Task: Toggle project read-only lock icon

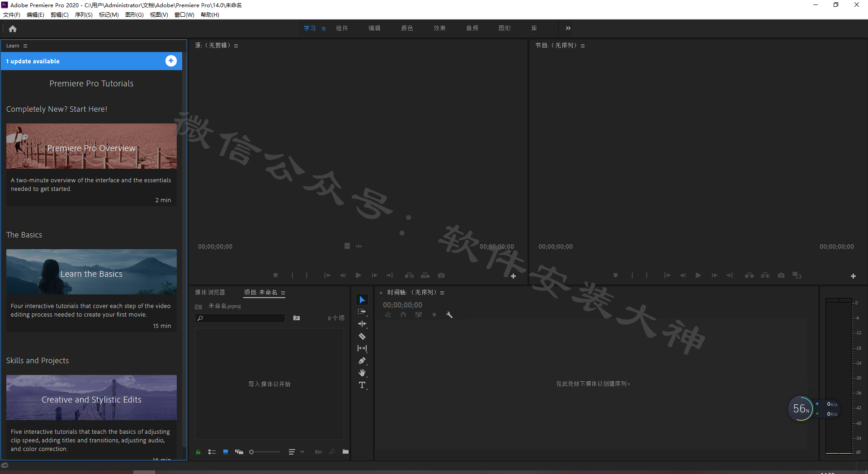Action: tap(198, 452)
